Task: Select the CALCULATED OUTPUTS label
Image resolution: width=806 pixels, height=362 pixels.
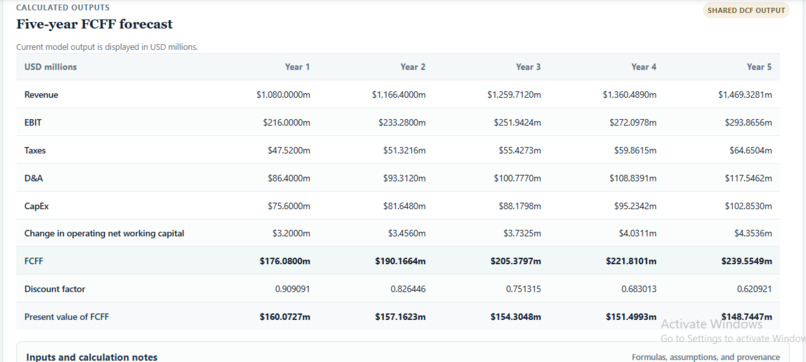Action: point(63,8)
